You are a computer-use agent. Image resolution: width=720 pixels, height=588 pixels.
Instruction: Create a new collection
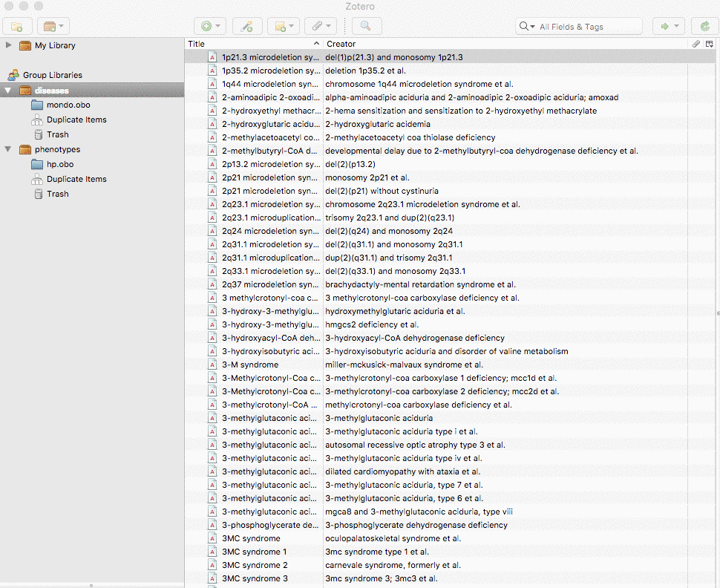click(16, 26)
